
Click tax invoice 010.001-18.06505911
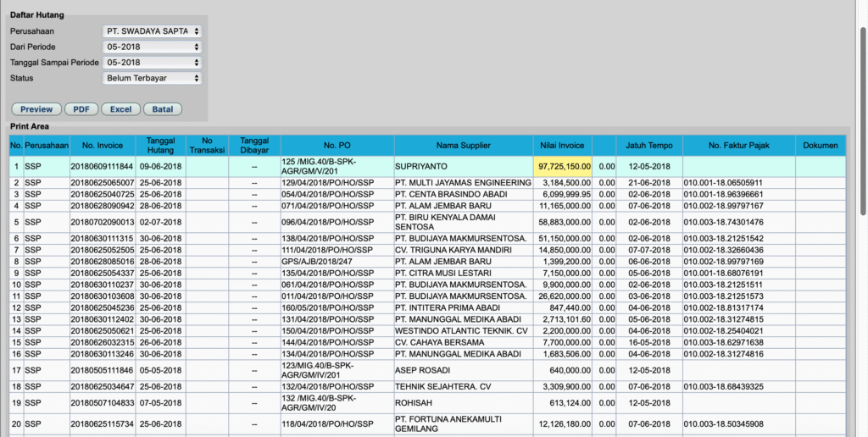click(723, 183)
